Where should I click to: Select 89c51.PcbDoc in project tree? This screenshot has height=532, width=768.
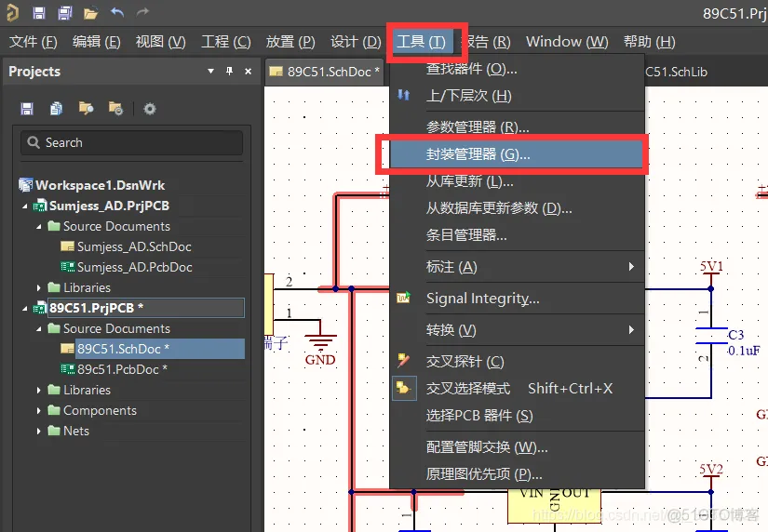click(122, 369)
